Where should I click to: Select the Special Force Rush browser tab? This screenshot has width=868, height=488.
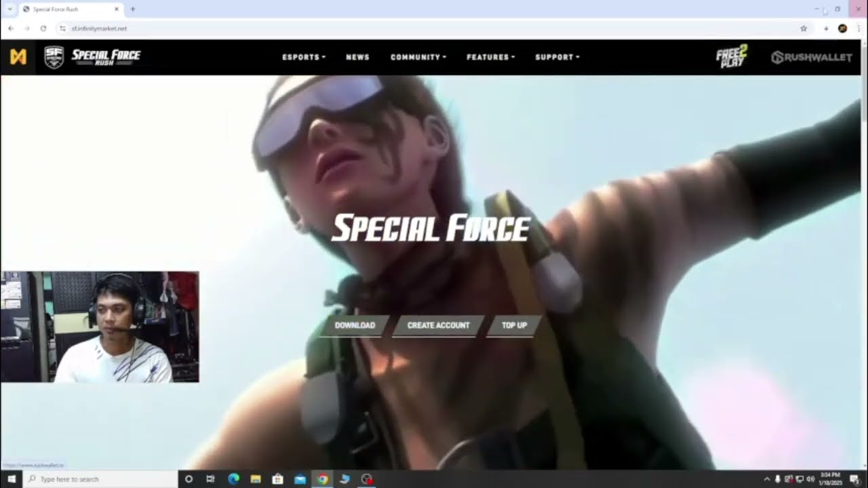71,9
